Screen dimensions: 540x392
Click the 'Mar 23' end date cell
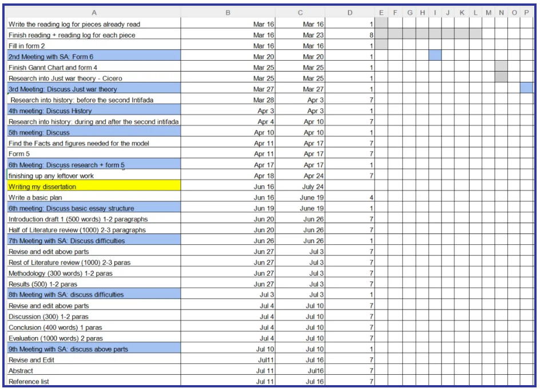[300, 35]
